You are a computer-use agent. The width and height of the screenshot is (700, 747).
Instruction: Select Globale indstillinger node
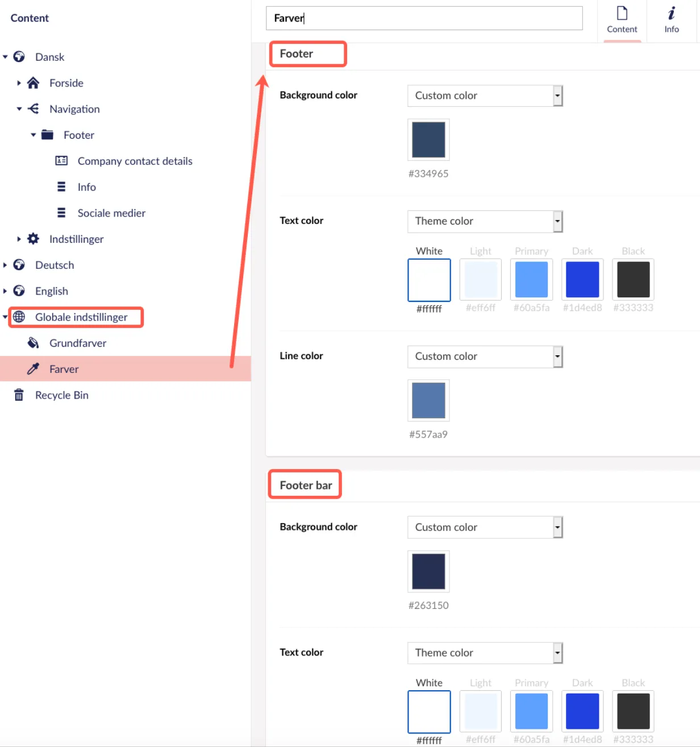[x=81, y=317]
